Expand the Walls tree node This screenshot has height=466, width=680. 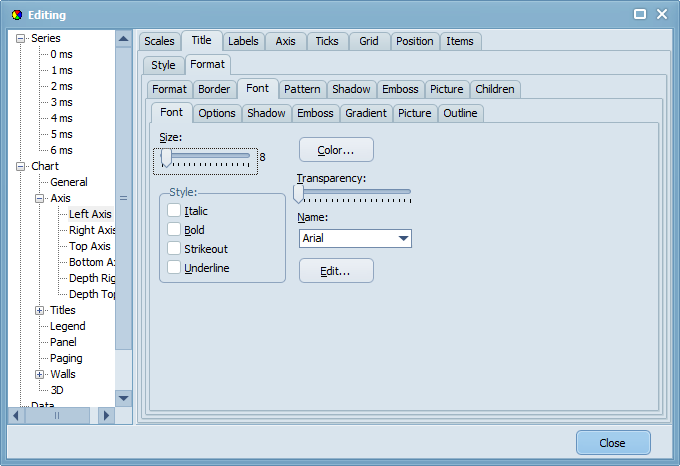pos(40,374)
